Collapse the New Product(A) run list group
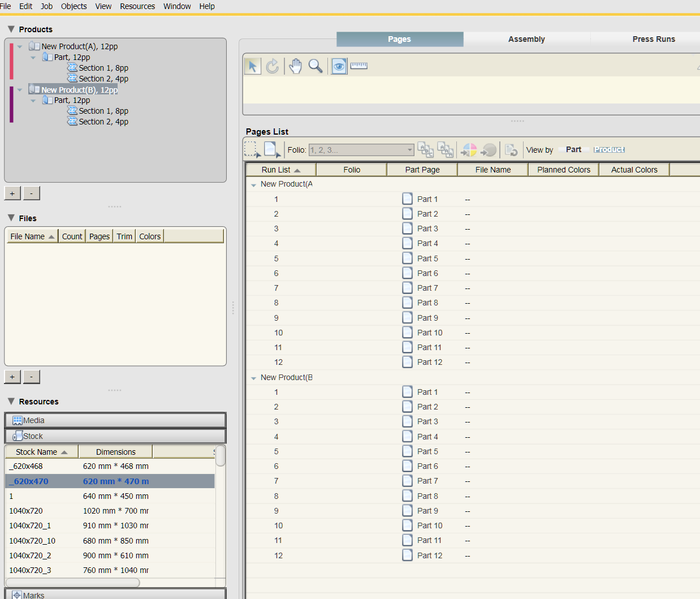Image resolution: width=700 pixels, height=599 pixels. (254, 185)
